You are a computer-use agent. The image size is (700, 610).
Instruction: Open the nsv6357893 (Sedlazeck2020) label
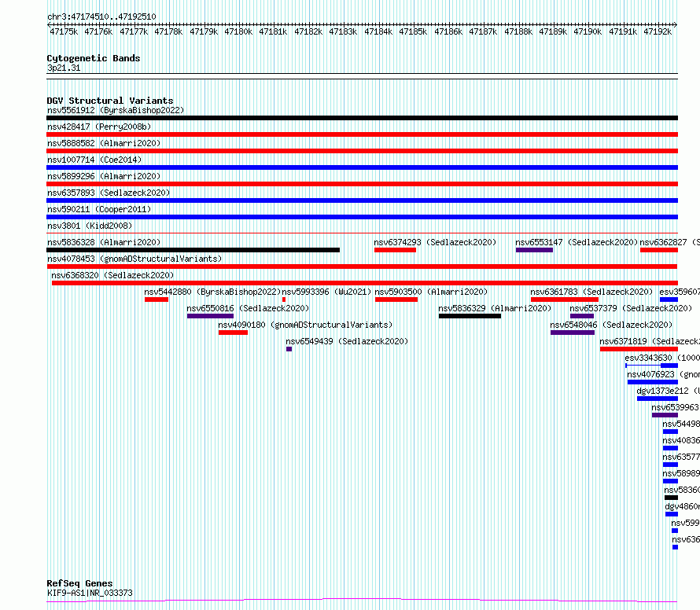tap(109, 193)
